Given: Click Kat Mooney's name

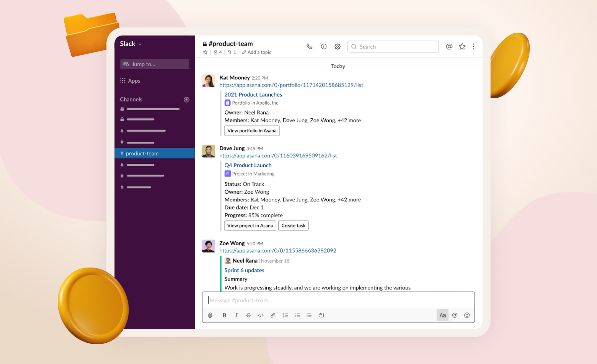Looking at the screenshot, I should pos(235,78).
